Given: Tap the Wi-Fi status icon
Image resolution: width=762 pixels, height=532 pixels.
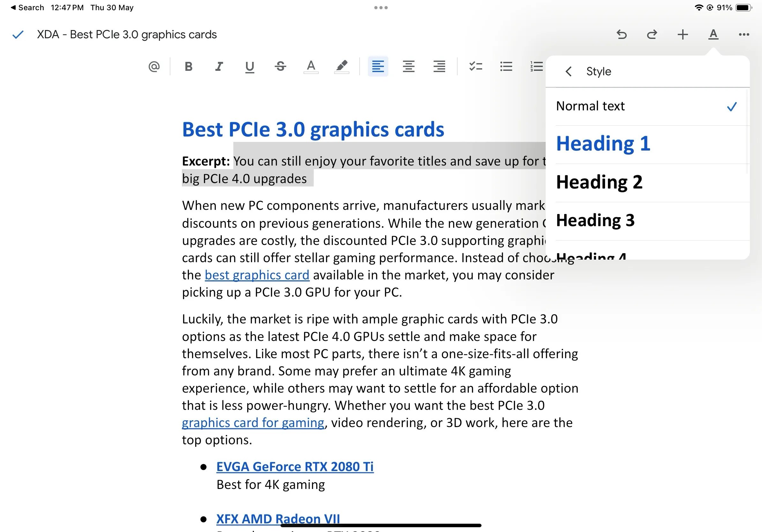Looking at the screenshot, I should 699,8.
